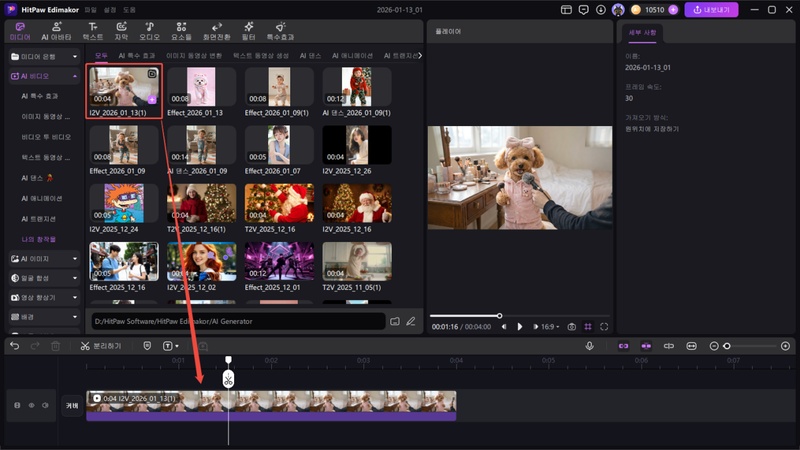
Task: Switch to the AI 특수 효과 tab
Action: click(x=136, y=56)
